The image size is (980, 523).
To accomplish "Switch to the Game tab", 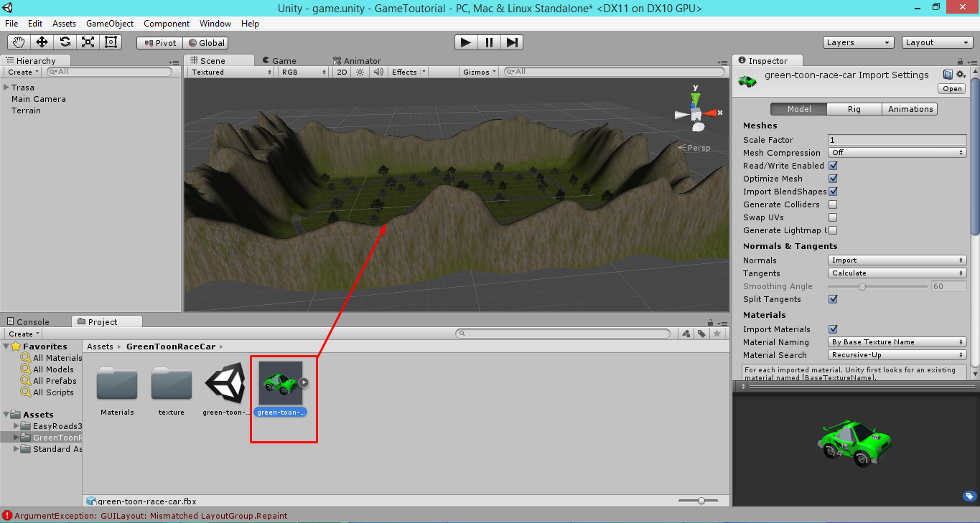I will pos(279,61).
